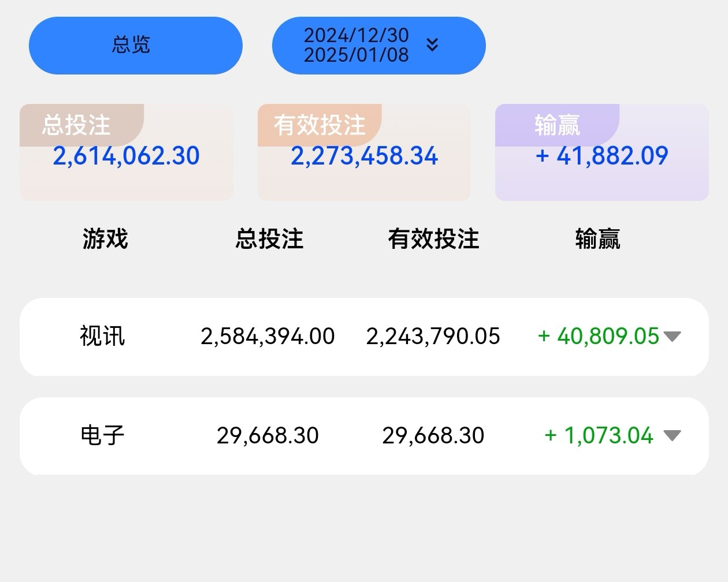Click the double chevron icon beside the dates

pos(432,45)
